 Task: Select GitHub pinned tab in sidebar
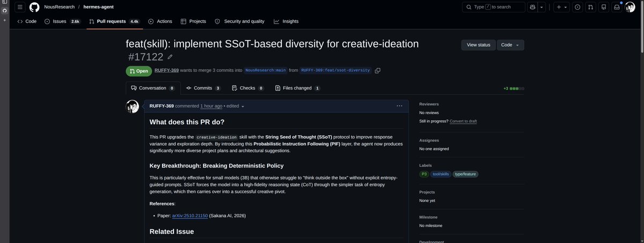(x=4, y=10)
